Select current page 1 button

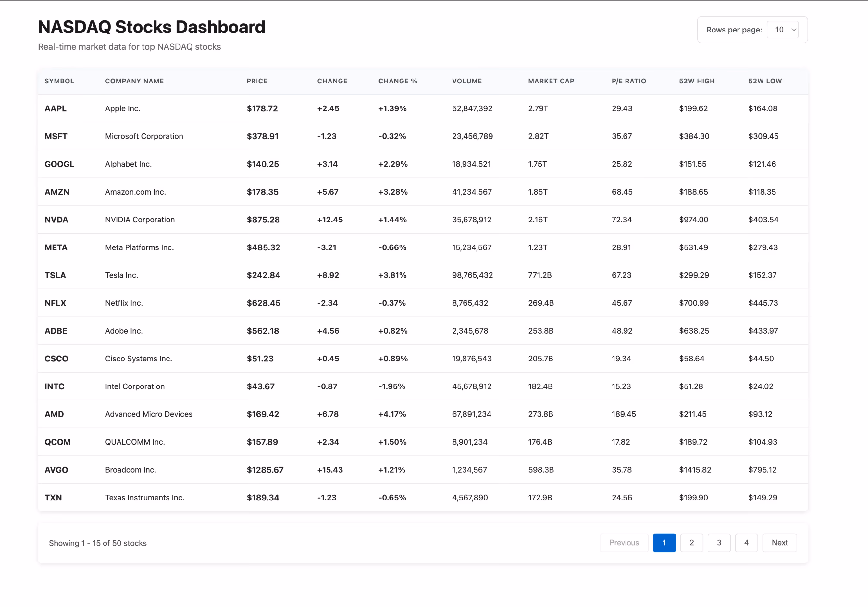click(664, 543)
